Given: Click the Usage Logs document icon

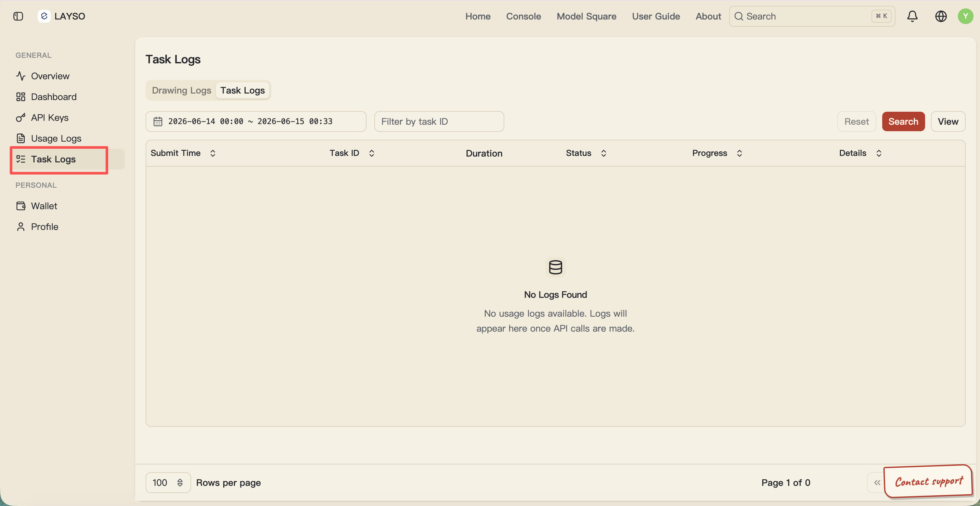Looking at the screenshot, I should [x=21, y=138].
